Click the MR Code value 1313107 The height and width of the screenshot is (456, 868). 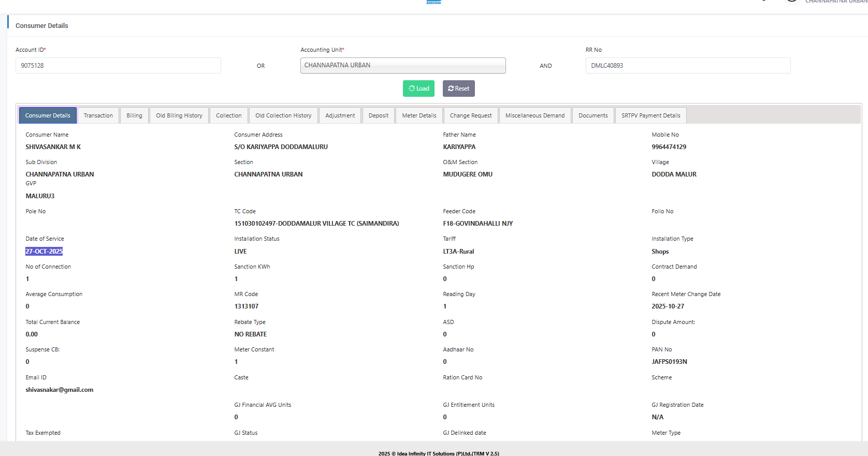(247, 306)
